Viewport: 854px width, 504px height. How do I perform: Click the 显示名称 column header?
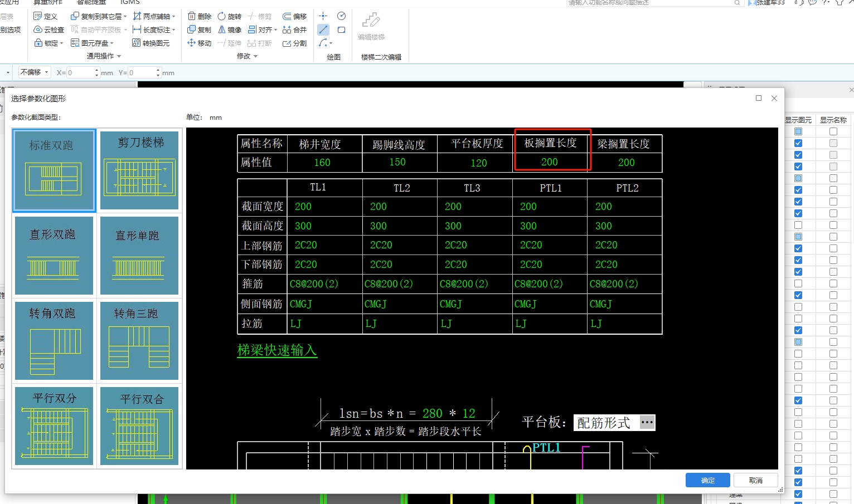point(833,120)
